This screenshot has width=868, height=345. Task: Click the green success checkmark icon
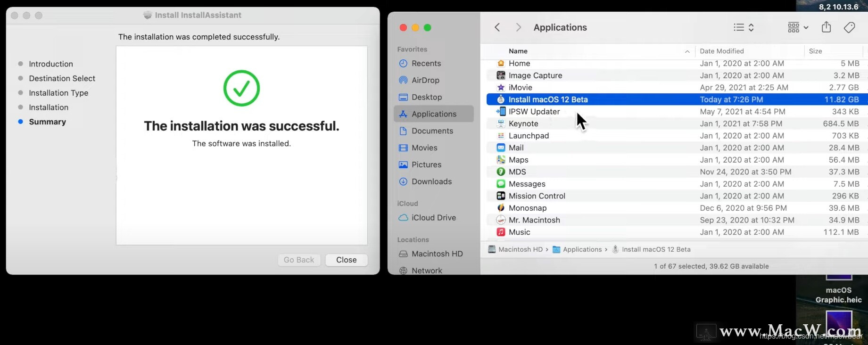click(x=241, y=88)
